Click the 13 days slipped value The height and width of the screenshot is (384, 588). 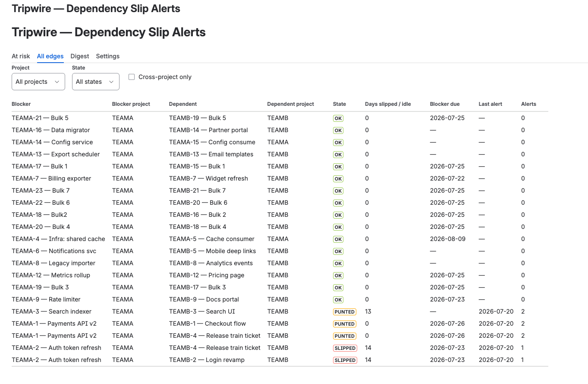click(368, 311)
